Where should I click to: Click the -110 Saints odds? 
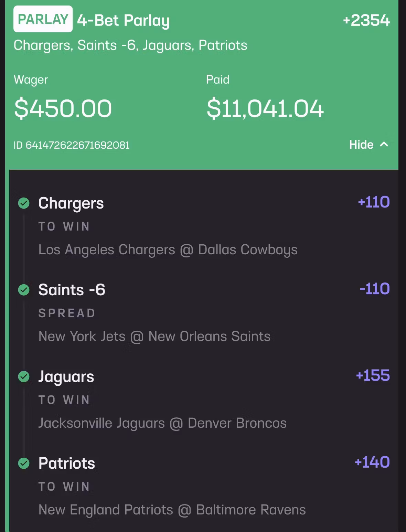pyautogui.click(x=374, y=289)
